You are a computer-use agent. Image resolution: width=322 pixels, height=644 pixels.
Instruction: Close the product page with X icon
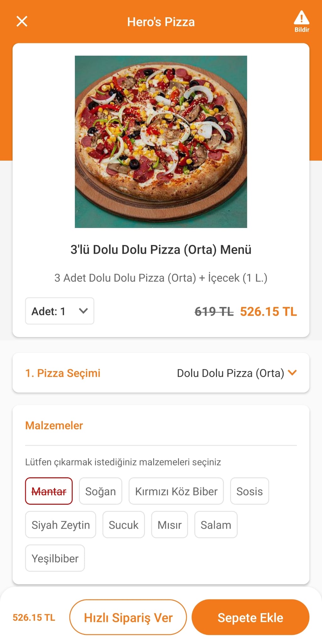tap(22, 21)
